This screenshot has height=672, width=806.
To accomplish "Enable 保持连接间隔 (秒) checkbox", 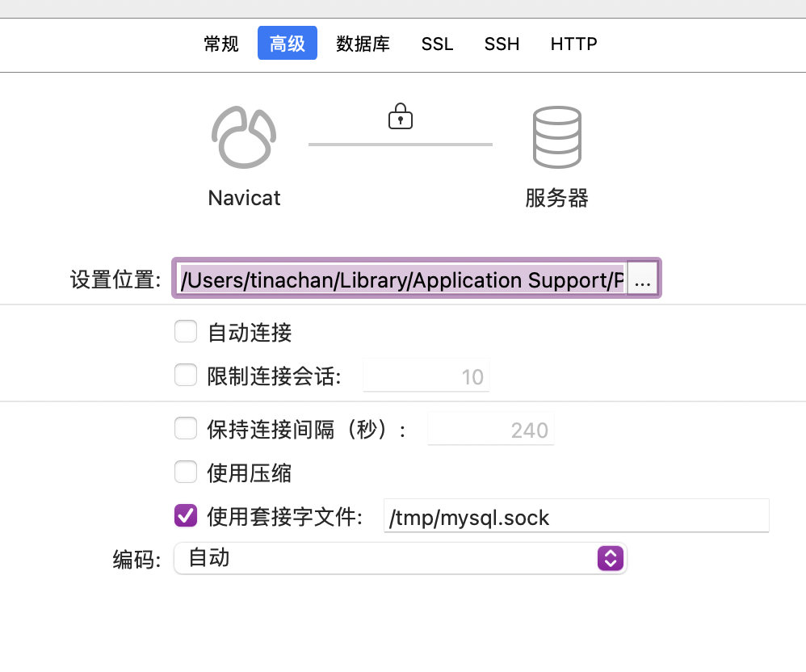I will tap(186, 428).
